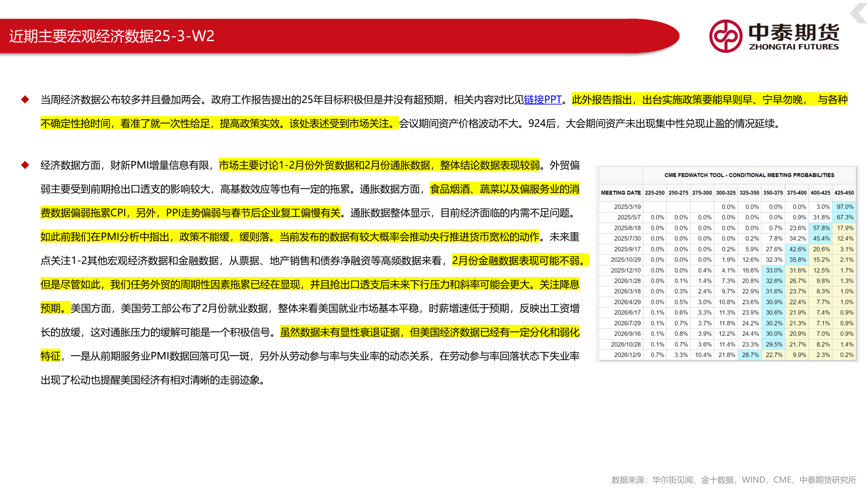Select the 225-250 column header

[654, 192]
